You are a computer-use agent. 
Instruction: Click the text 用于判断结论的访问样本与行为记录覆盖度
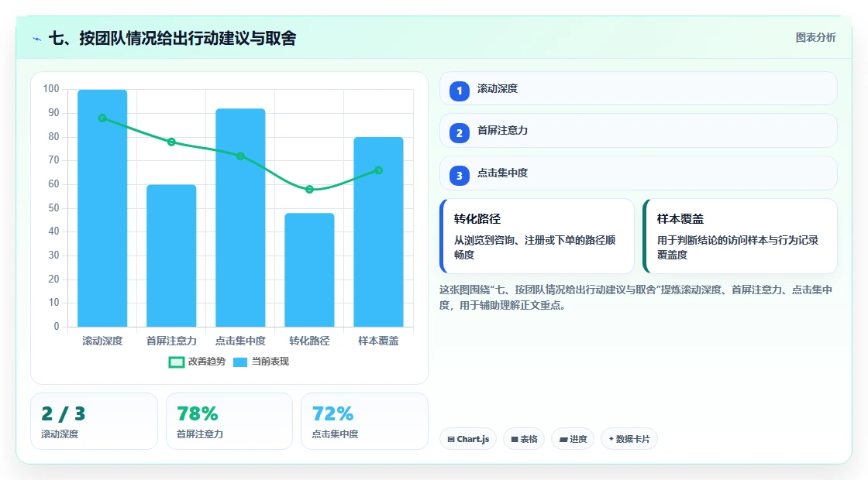pyautogui.click(x=738, y=247)
